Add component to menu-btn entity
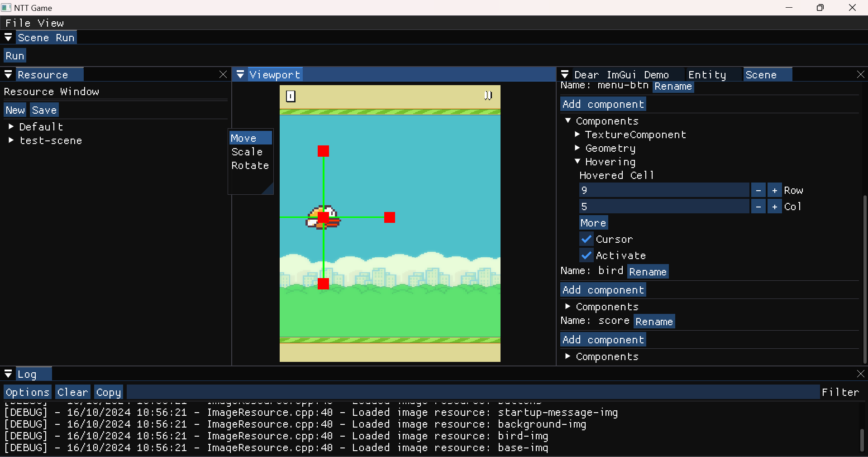This screenshot has width=868, height=457. (x=603, y=104)
